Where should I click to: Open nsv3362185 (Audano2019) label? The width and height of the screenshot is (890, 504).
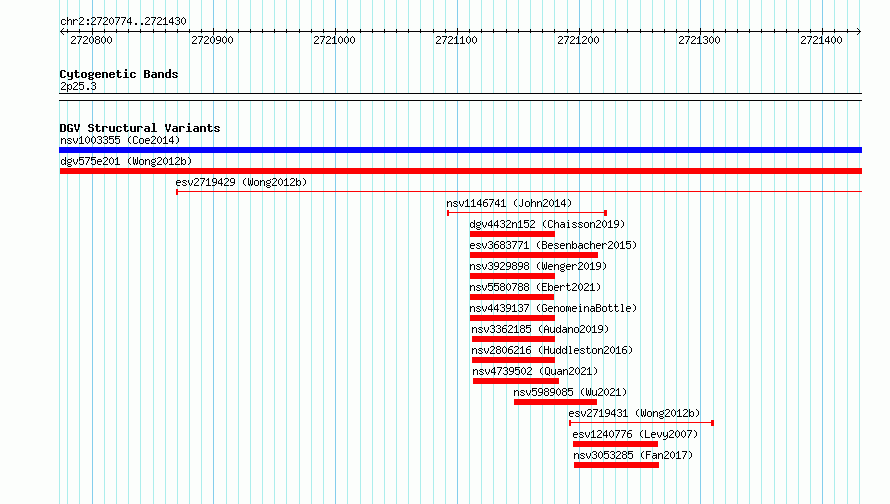(x=540, y=329)
